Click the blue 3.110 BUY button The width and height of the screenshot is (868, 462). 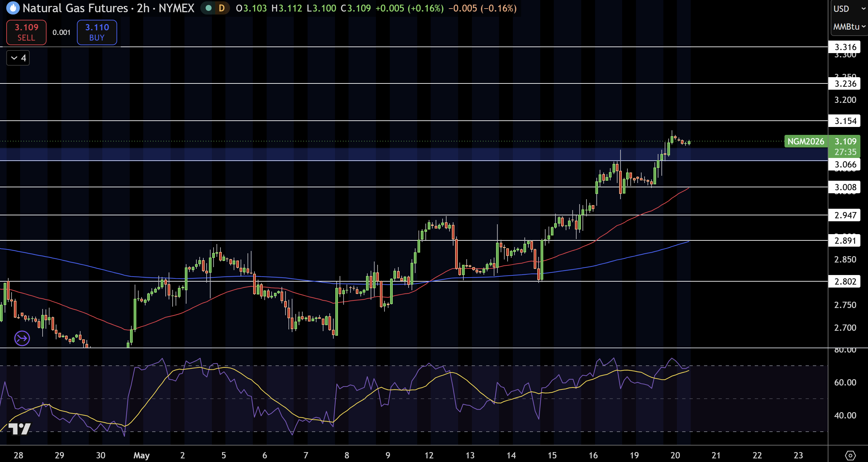[97, 32]
